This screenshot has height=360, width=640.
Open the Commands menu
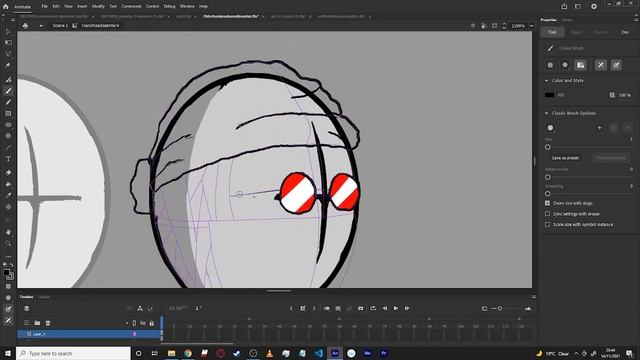click(131, 7)
